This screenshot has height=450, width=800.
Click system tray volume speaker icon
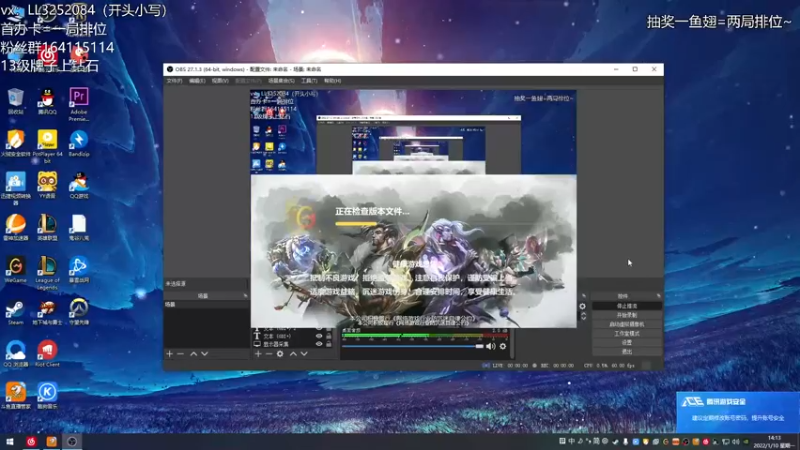click(x=736, y=441)
